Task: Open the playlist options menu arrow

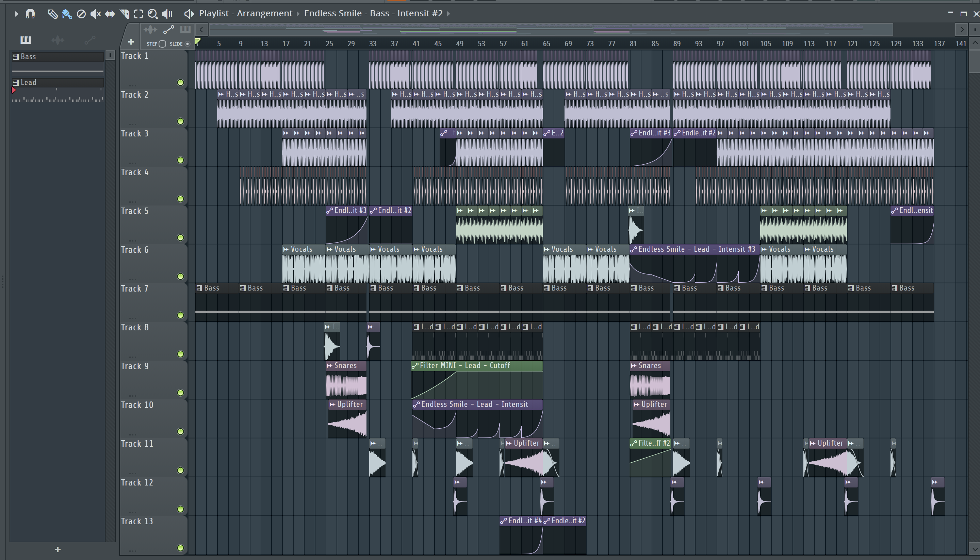Action: (x=16, y=14)
